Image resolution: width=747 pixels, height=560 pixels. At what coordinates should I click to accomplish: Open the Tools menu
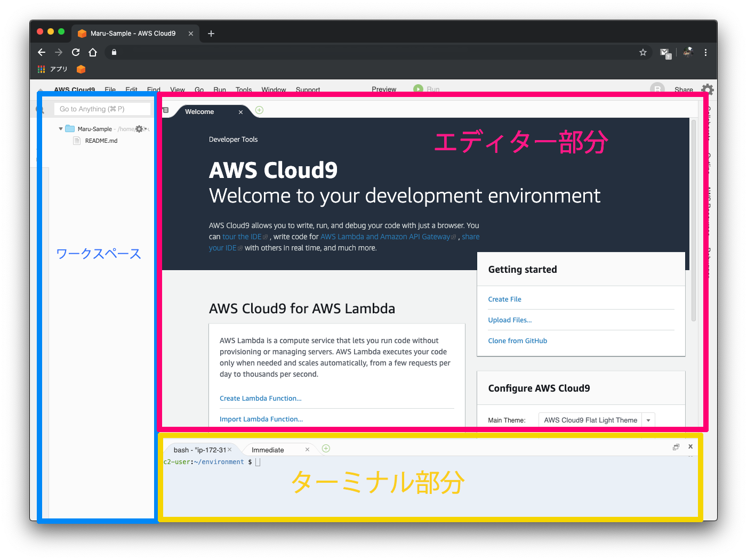pyautogui.click(x=244, y=90)
